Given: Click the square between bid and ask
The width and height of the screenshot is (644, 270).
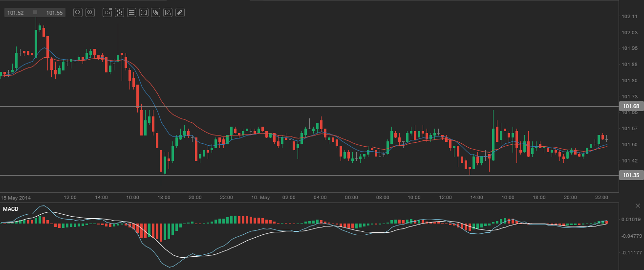Looking at the screenshot, I should (x=35, y=13).
